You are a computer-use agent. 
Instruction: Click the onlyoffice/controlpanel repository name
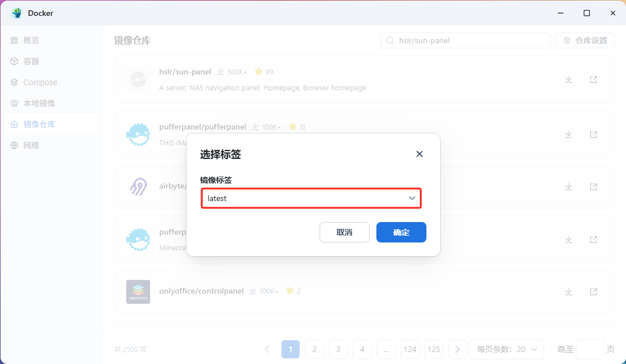coord(201,291)
